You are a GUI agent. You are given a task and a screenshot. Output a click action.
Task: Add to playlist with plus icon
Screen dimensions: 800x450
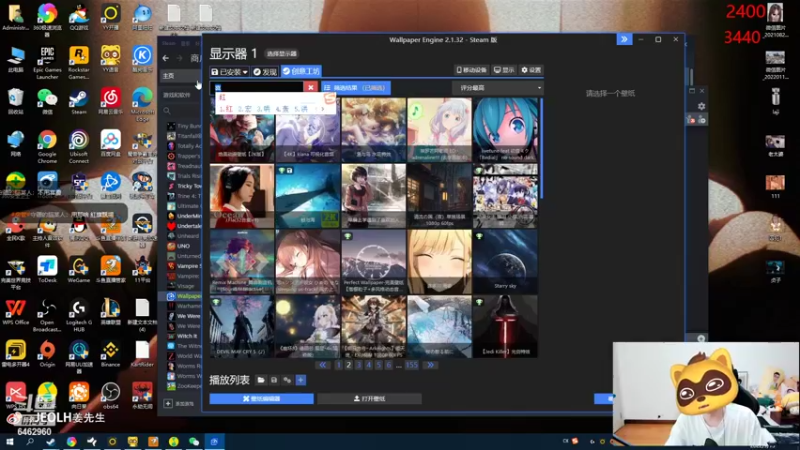coord(301,380)
